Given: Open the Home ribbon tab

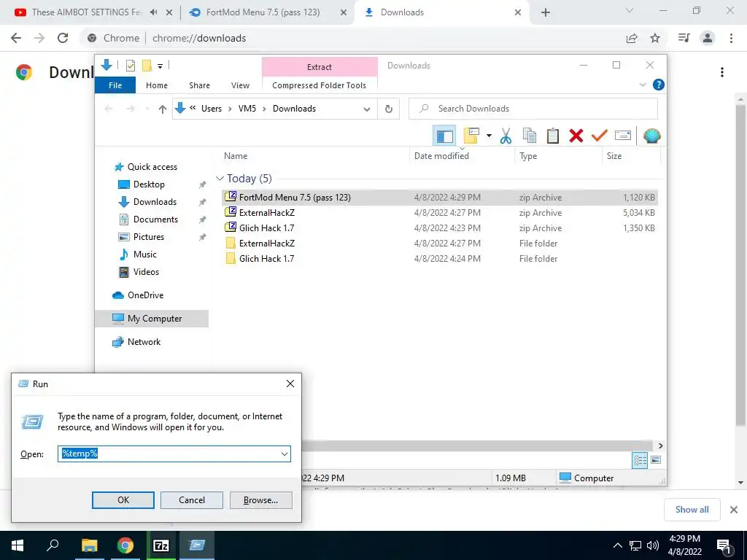Looking at the screenshot, I should click(157, 85).
